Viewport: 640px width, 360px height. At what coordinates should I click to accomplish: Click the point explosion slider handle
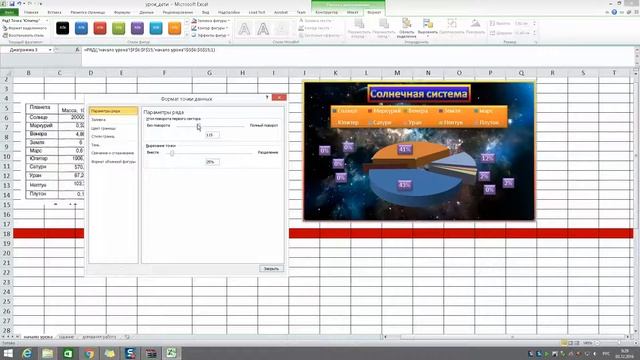(172, 153)
